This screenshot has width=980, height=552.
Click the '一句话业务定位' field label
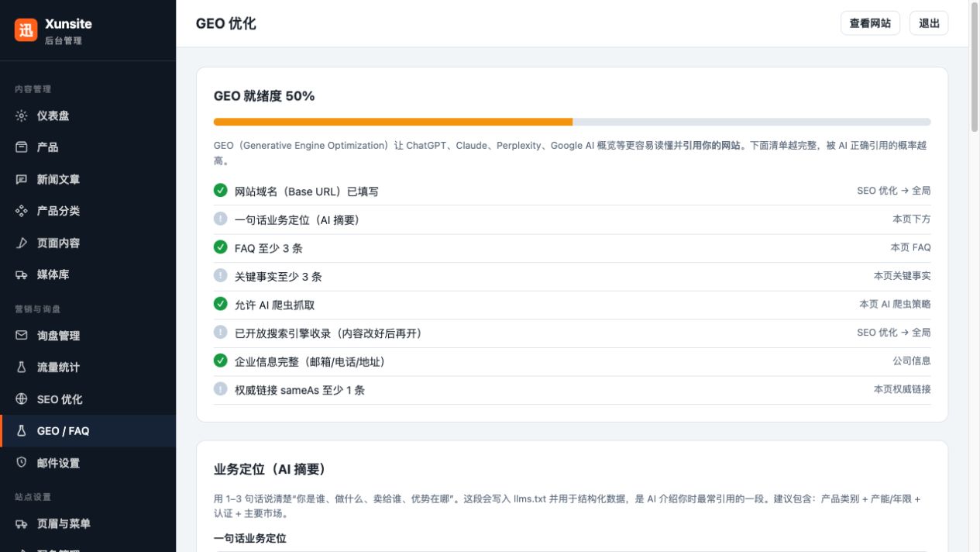(250, 538)
